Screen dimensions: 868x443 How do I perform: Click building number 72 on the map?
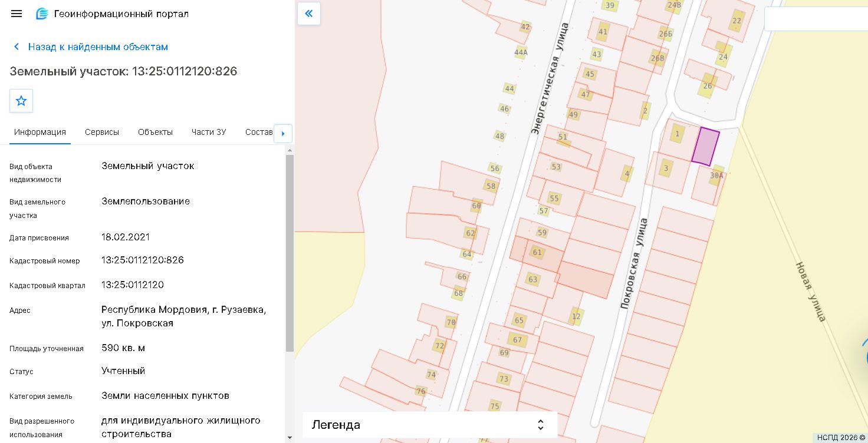coord(439,346)
